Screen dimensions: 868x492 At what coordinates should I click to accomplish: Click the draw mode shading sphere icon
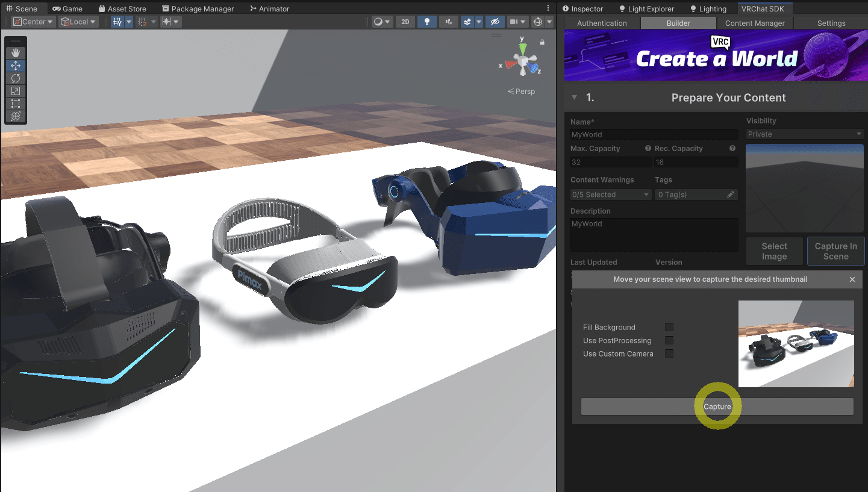378,22
